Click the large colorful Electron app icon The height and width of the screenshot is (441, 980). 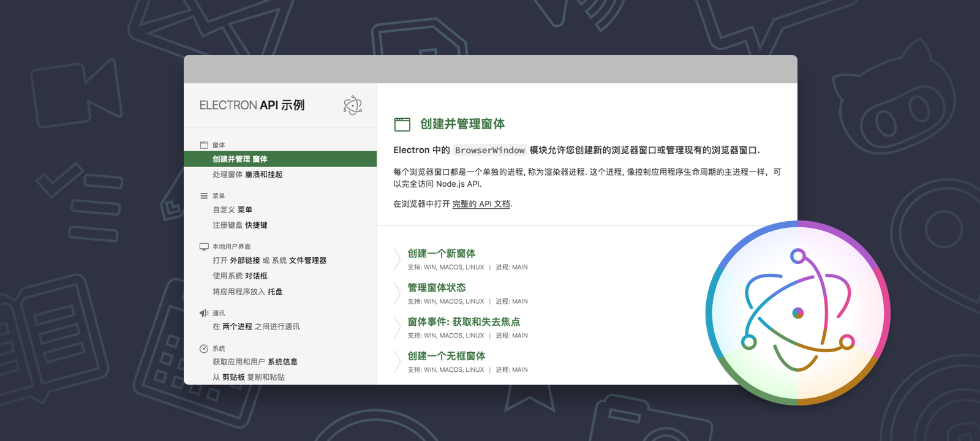click(x=798, y=313)
